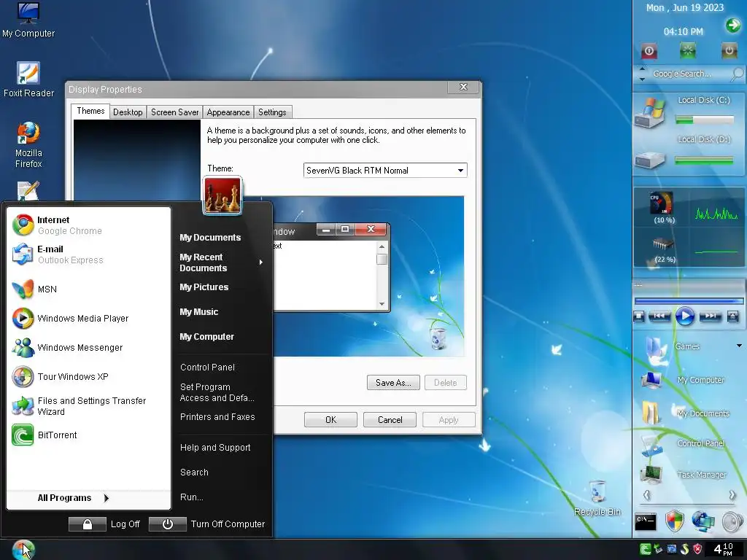Click the security shield icon in the sidebar
This screenshot has width=747, height=560.
click(675, 521)
